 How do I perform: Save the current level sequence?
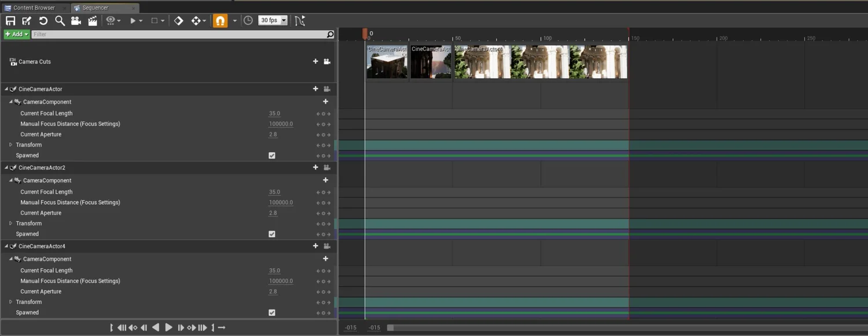tap(10, 20)
